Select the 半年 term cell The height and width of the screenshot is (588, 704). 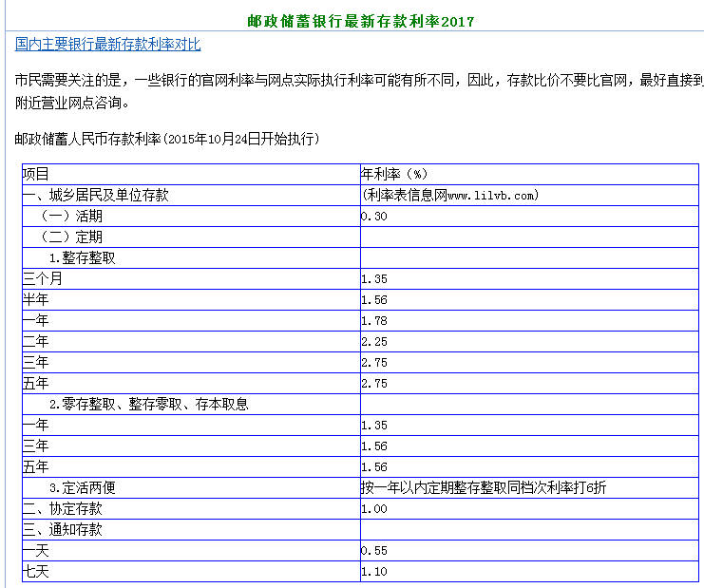191,300
